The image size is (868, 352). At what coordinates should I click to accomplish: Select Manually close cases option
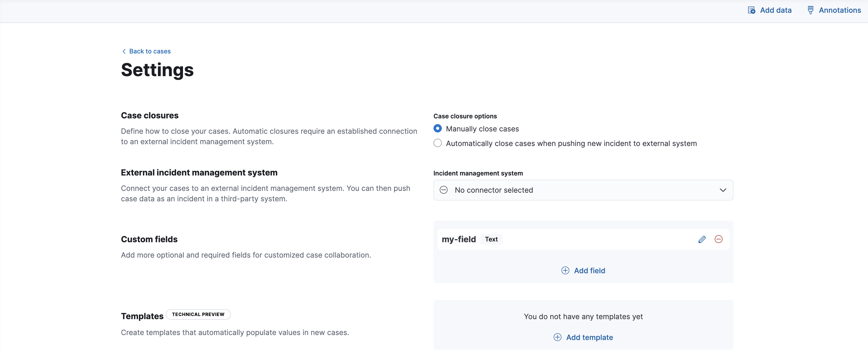(437, 129)
